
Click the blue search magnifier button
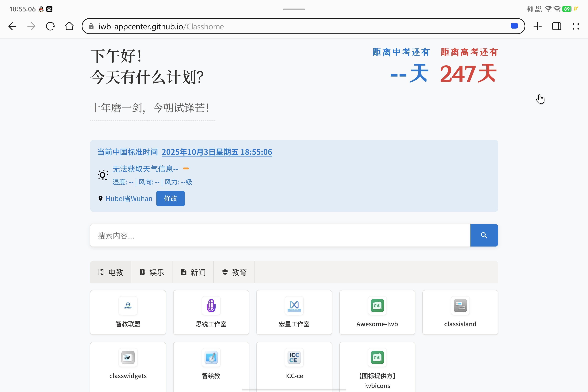pyautogui.click(x=484, y=235)
